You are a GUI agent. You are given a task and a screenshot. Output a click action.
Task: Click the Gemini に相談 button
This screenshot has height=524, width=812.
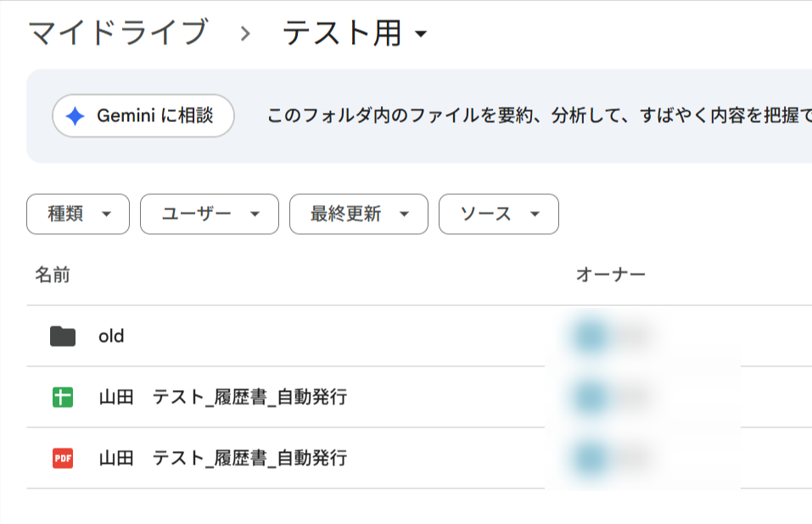coord(143,116)
